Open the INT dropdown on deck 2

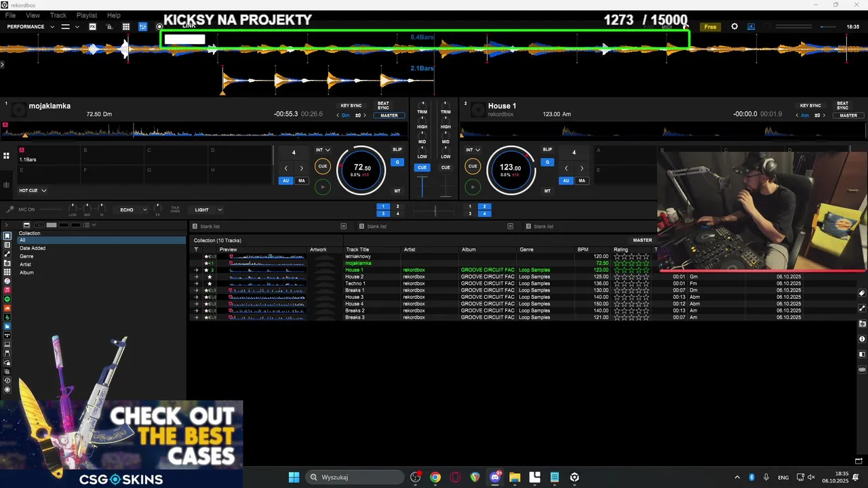pos(473,150)
